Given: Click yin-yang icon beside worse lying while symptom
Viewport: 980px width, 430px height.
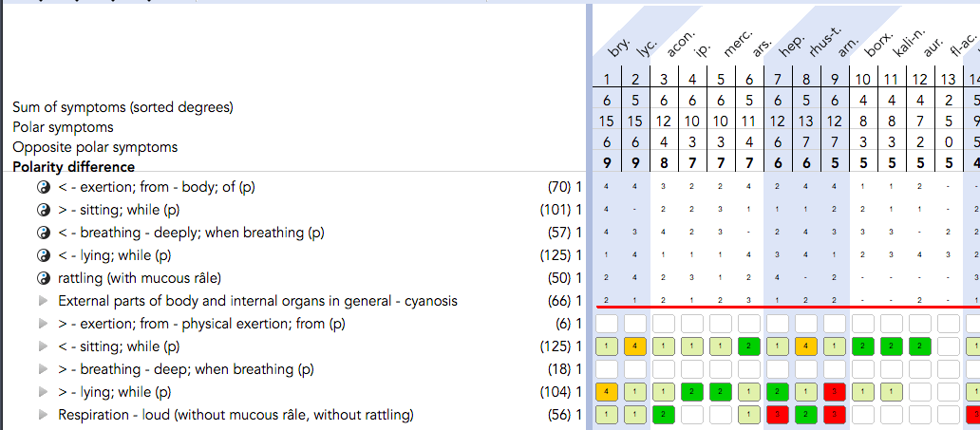Looking at the screenshot, I should click(x=43, y=255).
